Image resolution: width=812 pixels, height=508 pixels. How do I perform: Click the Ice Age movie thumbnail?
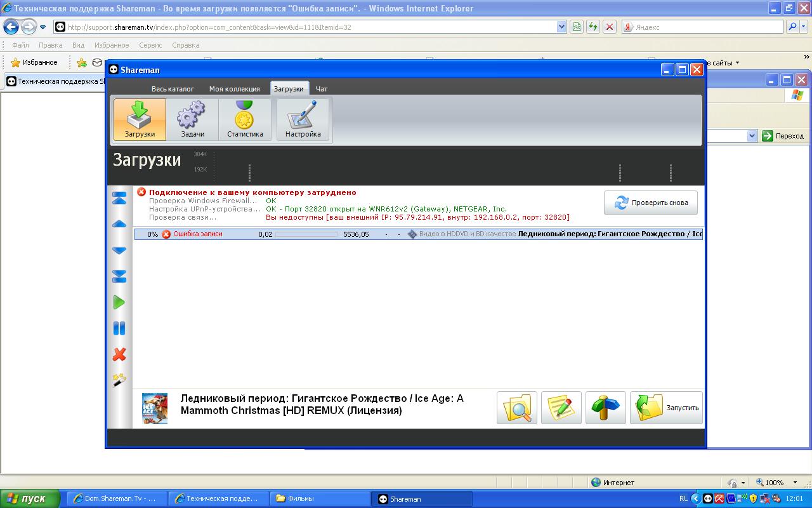(155, 408)
